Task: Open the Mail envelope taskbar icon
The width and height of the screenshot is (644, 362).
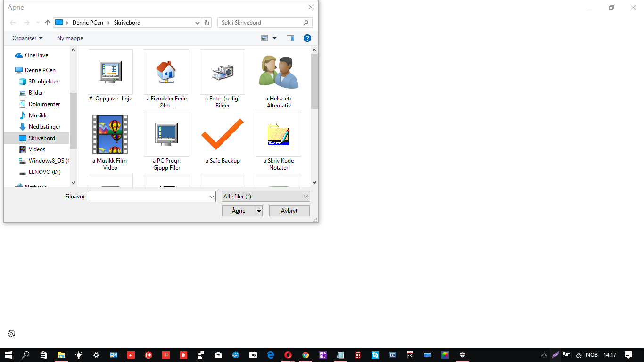Action: click(x=218, y=355)
